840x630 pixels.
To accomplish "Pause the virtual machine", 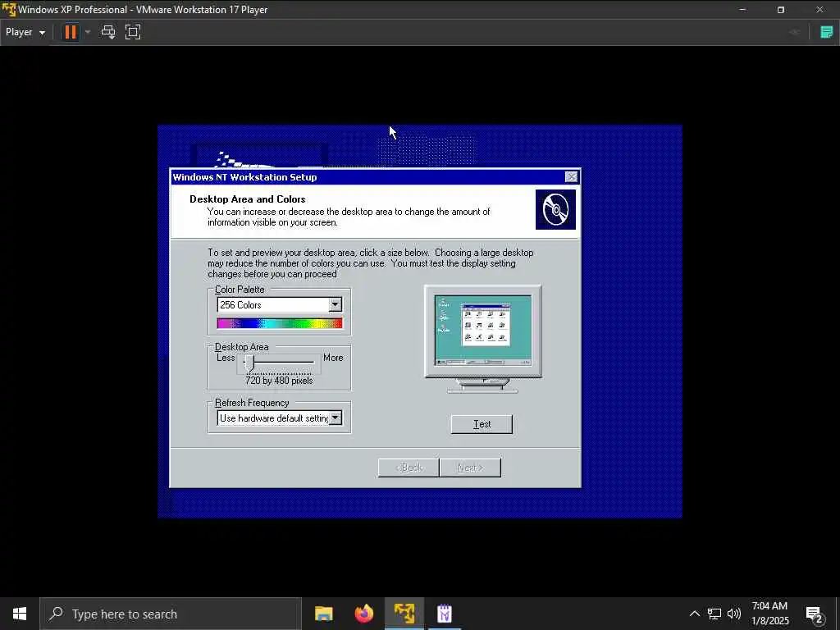I will pos(71,32).
